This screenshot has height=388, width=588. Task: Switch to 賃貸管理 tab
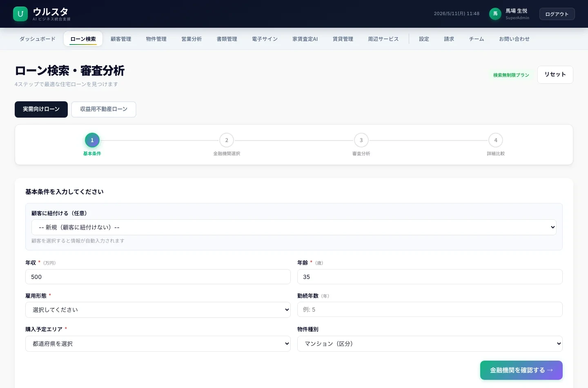(x=343, y=39)
